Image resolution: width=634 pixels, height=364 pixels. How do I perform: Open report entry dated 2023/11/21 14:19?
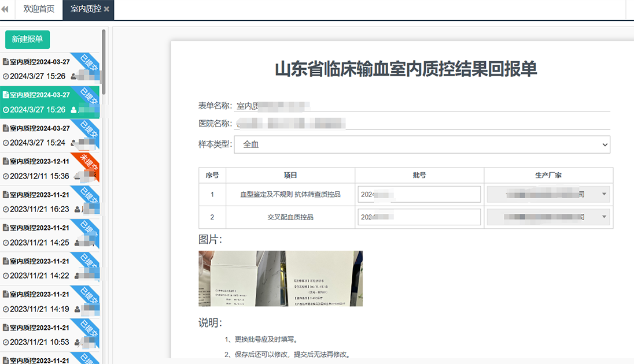click(50, 302)
